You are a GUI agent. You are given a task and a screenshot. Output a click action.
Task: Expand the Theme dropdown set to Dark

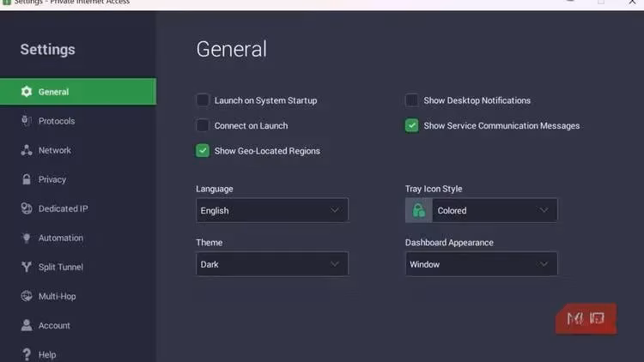pyautogui.click(x=271, y=264)
